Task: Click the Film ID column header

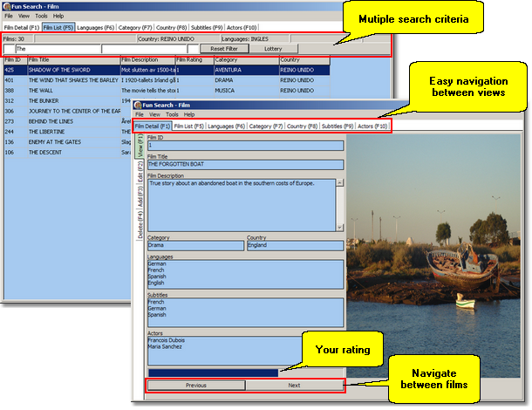Action: 16,60
